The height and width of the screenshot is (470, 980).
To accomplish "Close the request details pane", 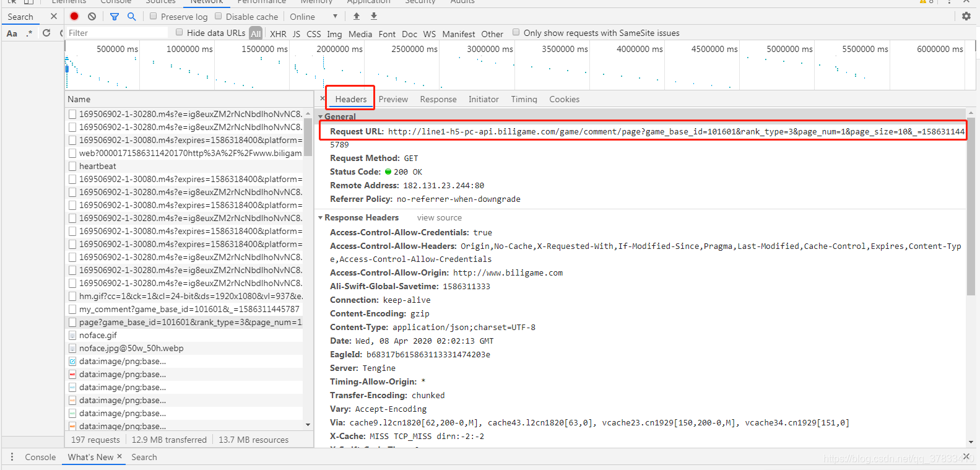I will click(323, 98).
